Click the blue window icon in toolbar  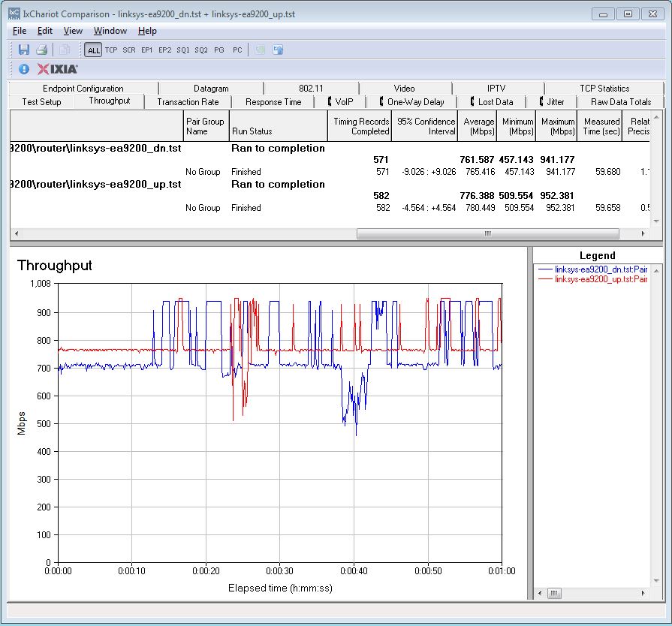tap(278, 50)
